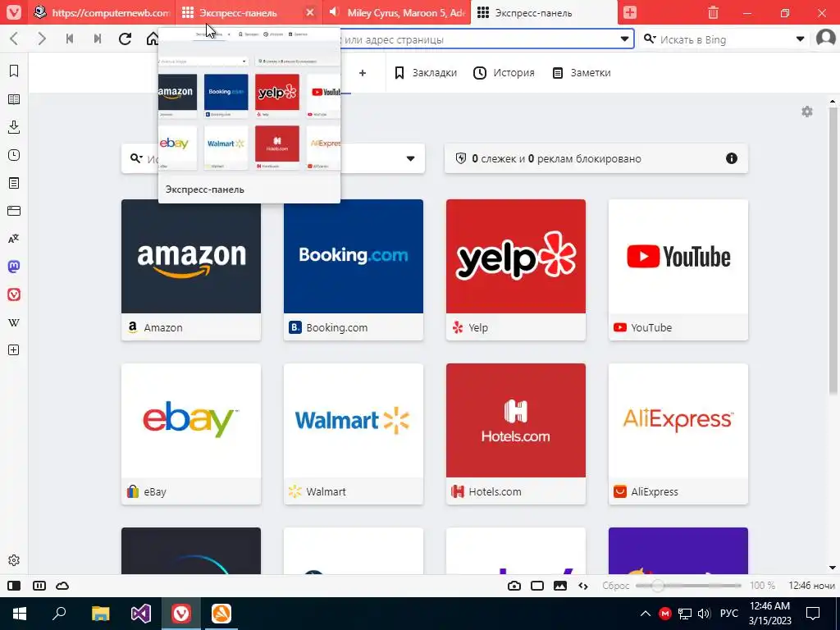Open the Notes panel in sidebar
Viewport: 840px width, 630px height.
pyautogui.click(x=14, y=183)
